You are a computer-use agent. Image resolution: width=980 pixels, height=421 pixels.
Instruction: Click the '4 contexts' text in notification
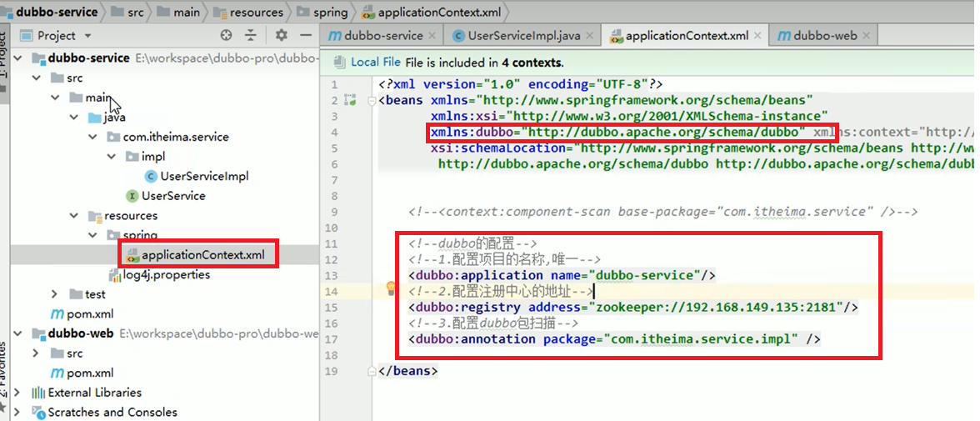click(532, 63)
